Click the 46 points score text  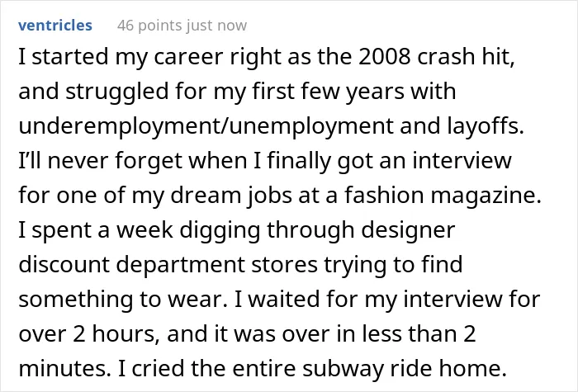coord(149,26)
